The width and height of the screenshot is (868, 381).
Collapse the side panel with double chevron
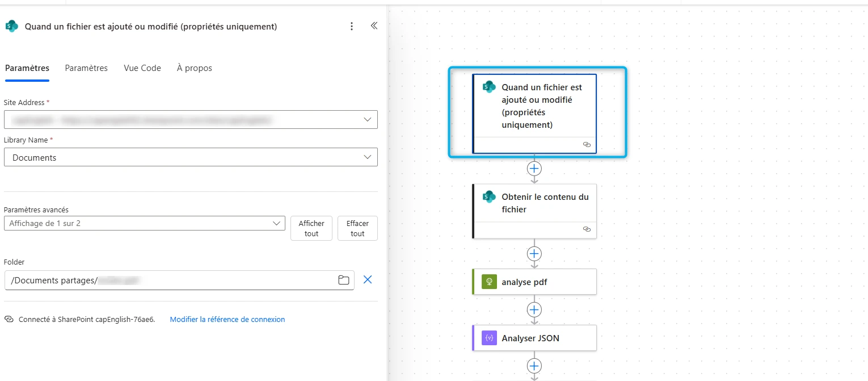pyautogui.click(x=374, y=26)
